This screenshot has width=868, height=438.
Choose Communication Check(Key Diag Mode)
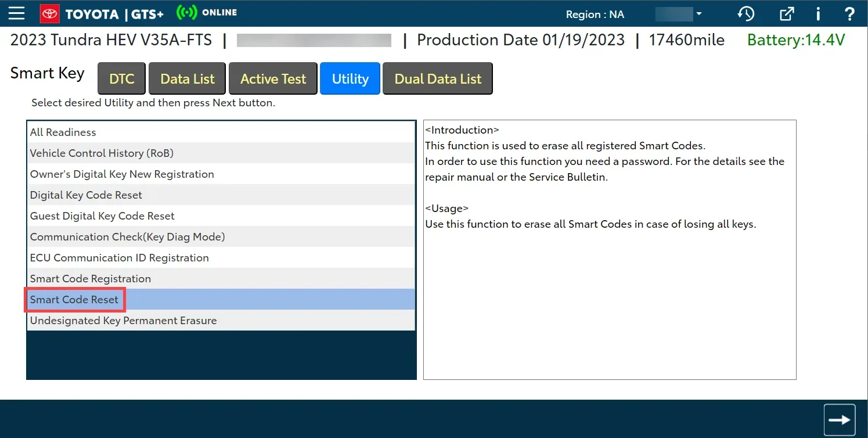221,236
